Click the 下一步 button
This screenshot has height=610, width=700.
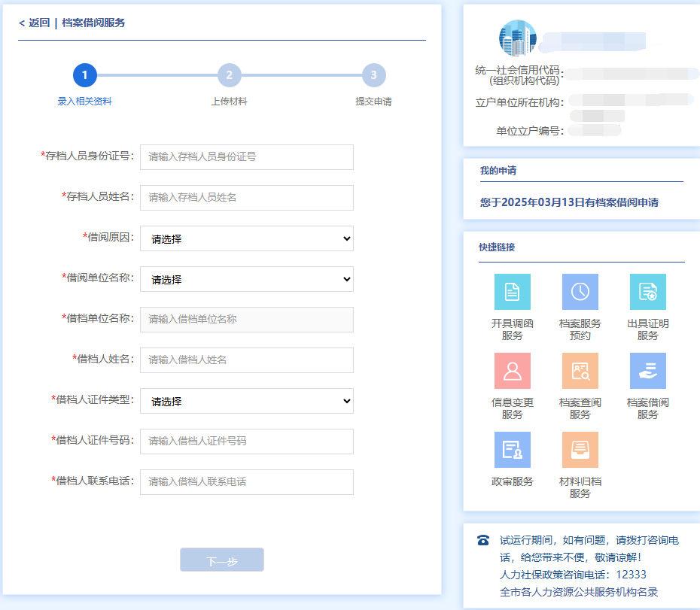click(222, 560)
